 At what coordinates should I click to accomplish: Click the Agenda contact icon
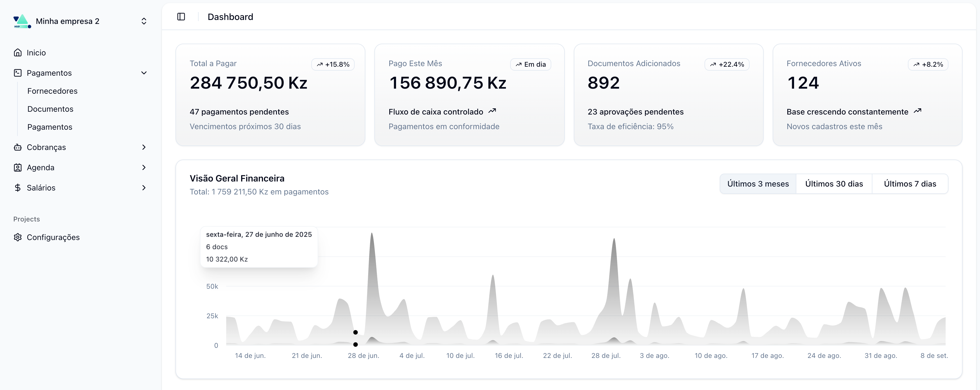17,167
